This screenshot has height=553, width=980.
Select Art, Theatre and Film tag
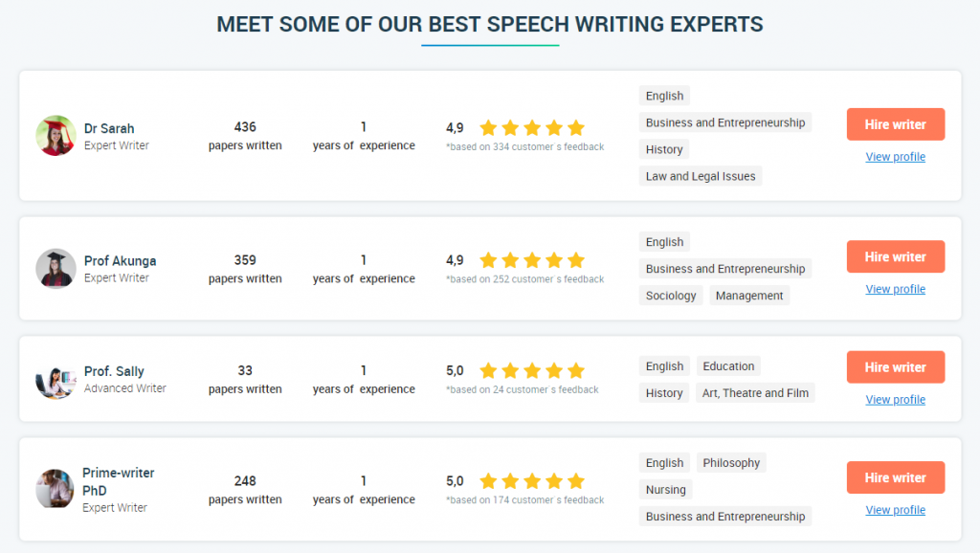[x=755, y=393]
